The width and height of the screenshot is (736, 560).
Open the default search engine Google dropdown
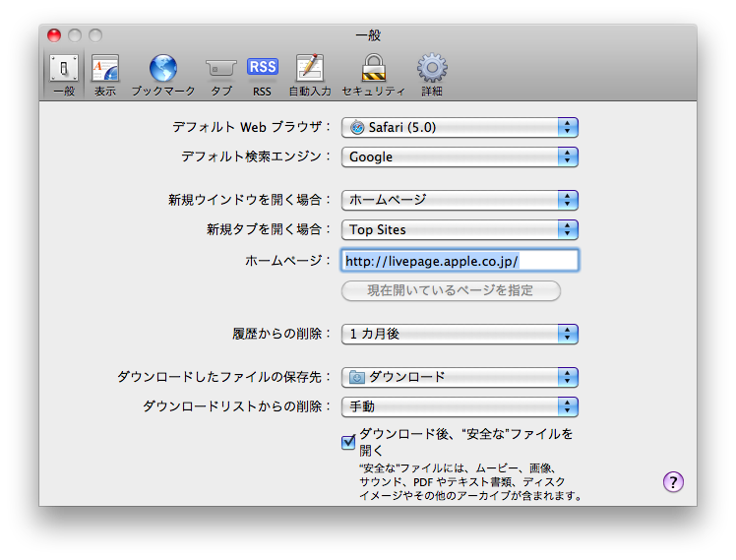click(x=460, y=156)
